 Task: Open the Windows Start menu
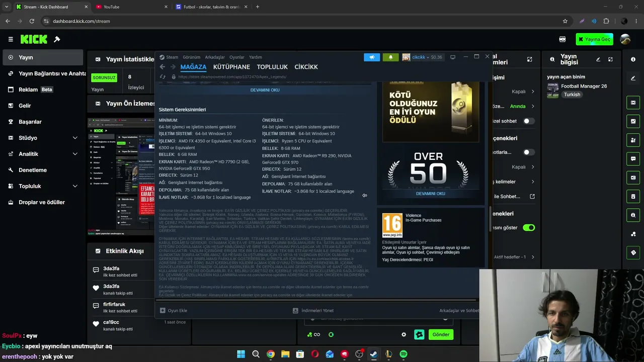pyautogui.click(x=241, y=354)
